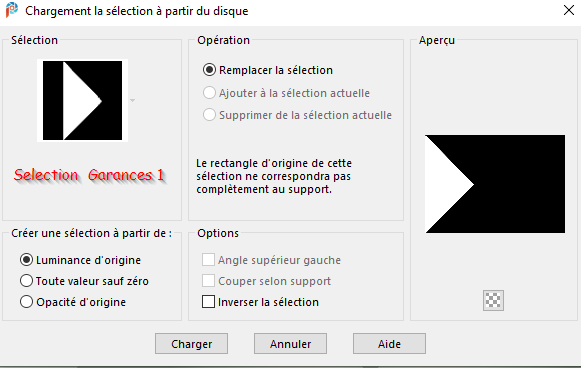Click the origin rectangle warning message text

point(274,176)
